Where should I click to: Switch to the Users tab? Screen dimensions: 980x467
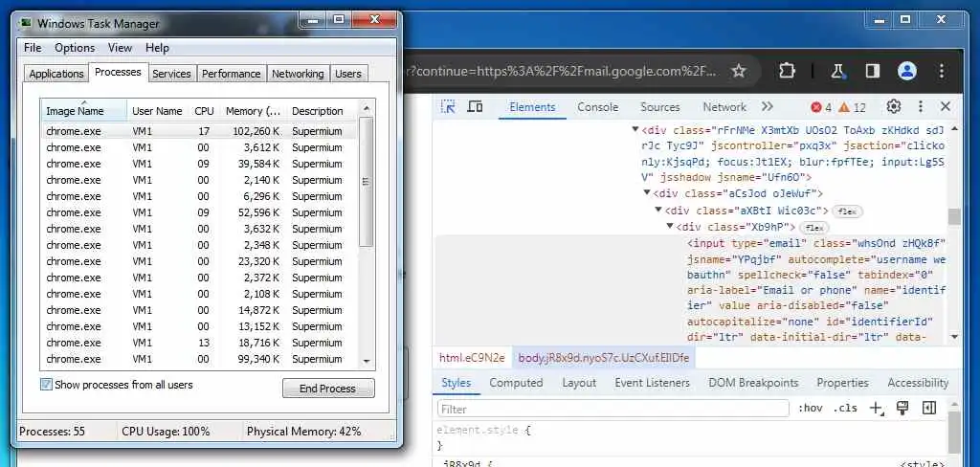pyautogui.click(x=348, y=74)
